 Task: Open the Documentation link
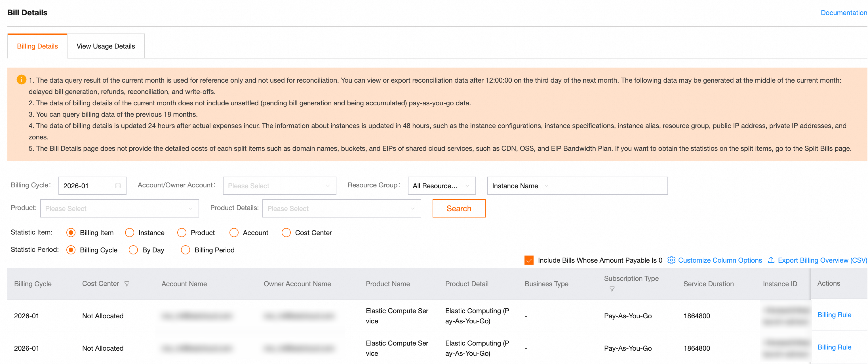(x=843, y=12)
